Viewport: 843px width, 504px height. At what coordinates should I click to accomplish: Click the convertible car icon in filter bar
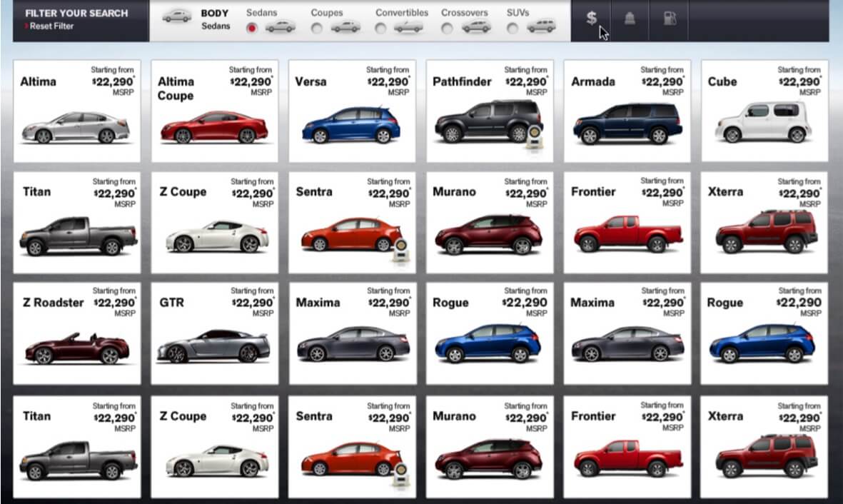(408, 27)
